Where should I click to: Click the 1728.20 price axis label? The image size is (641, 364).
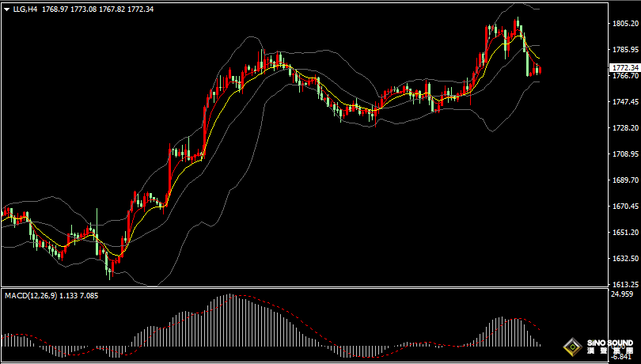[x=625, y=128]
